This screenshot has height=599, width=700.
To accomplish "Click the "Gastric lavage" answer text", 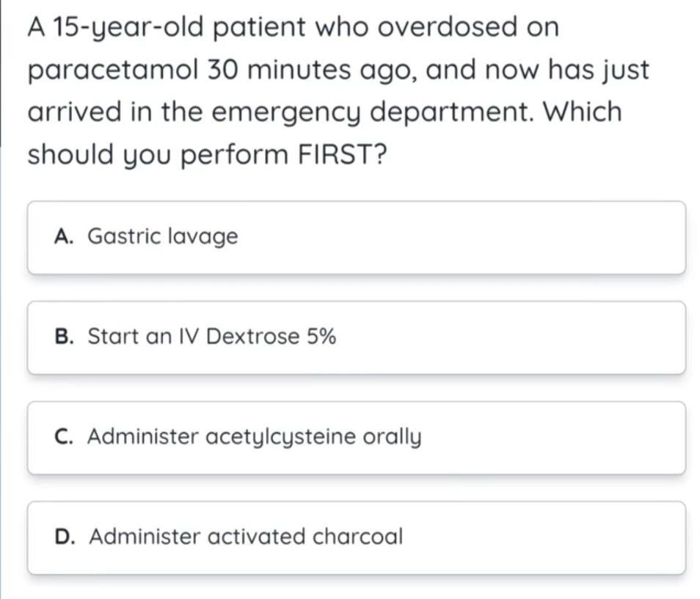I will 163,237.
